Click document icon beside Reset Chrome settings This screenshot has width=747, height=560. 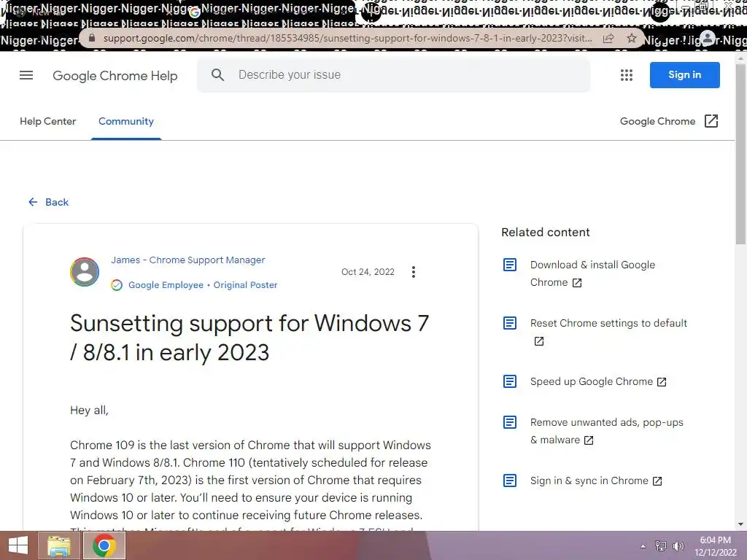point(510,323)
